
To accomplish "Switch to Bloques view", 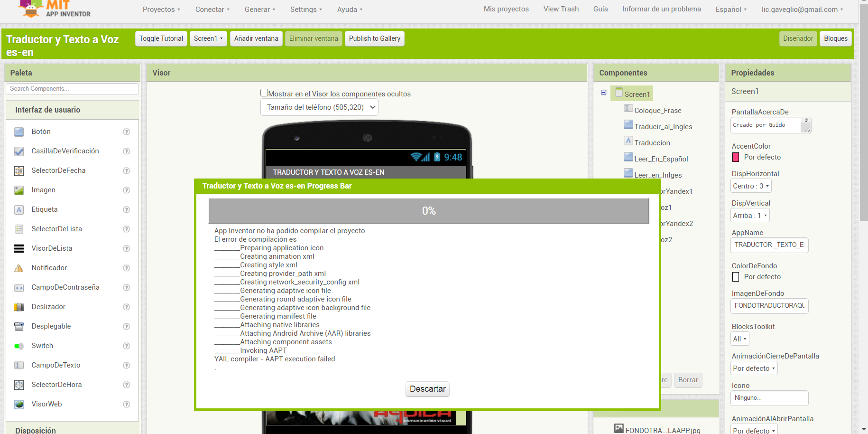I will [836, 38].
